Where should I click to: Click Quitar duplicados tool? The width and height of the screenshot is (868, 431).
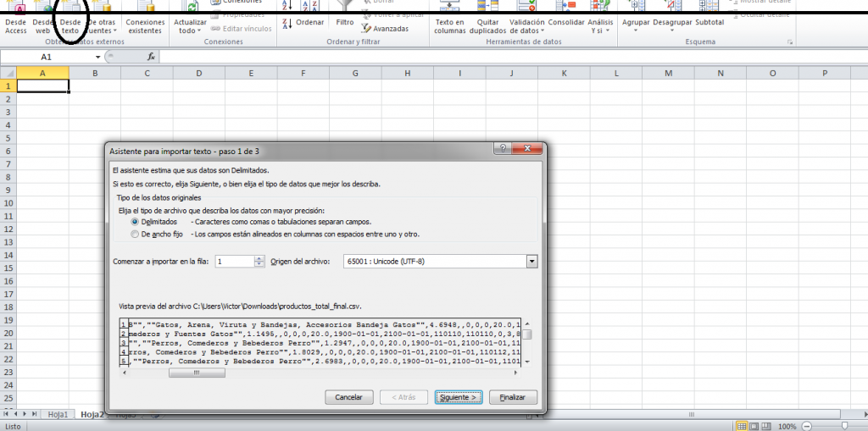tap(487, 20)
